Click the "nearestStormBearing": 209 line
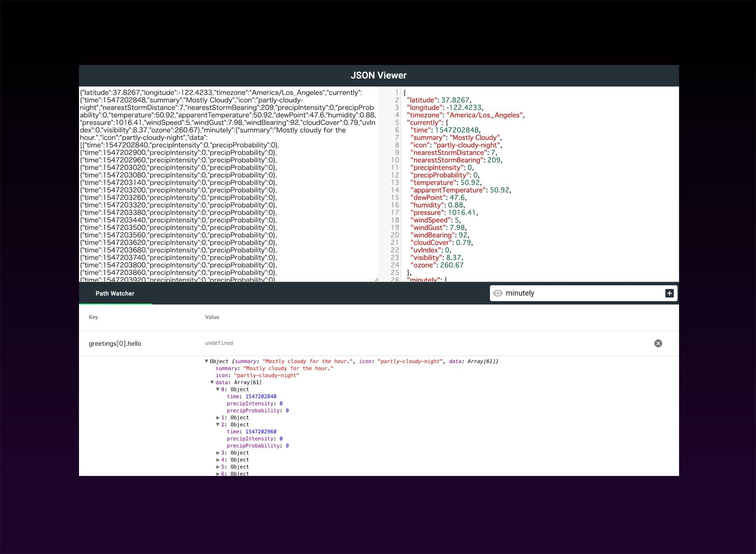Screen dimensions: 756x554 click(456, 160)
